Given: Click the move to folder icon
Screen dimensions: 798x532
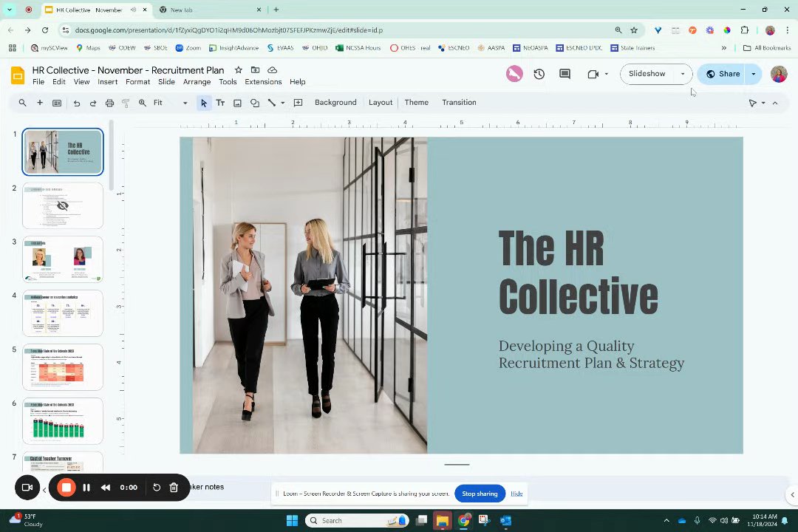Looking at the screenshot, I should 256,69.
